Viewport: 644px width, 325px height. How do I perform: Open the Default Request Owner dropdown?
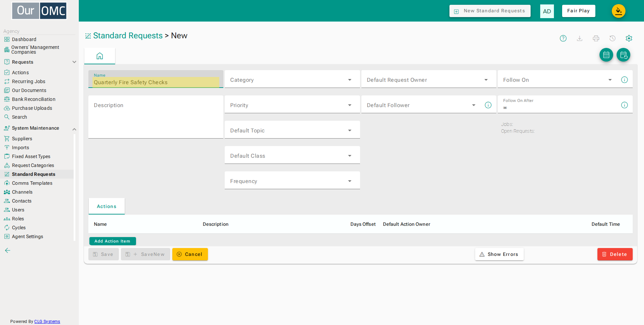[x=429, y=79]
